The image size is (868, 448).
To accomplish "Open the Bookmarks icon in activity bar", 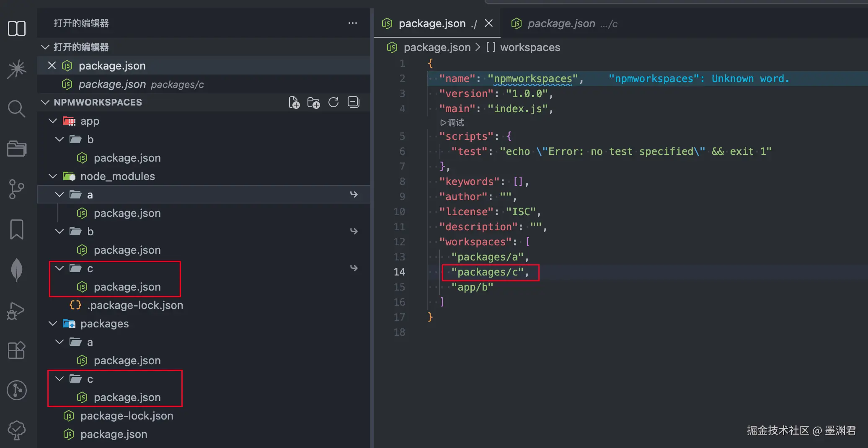I will pyautogui.click(x=17, y=229).
